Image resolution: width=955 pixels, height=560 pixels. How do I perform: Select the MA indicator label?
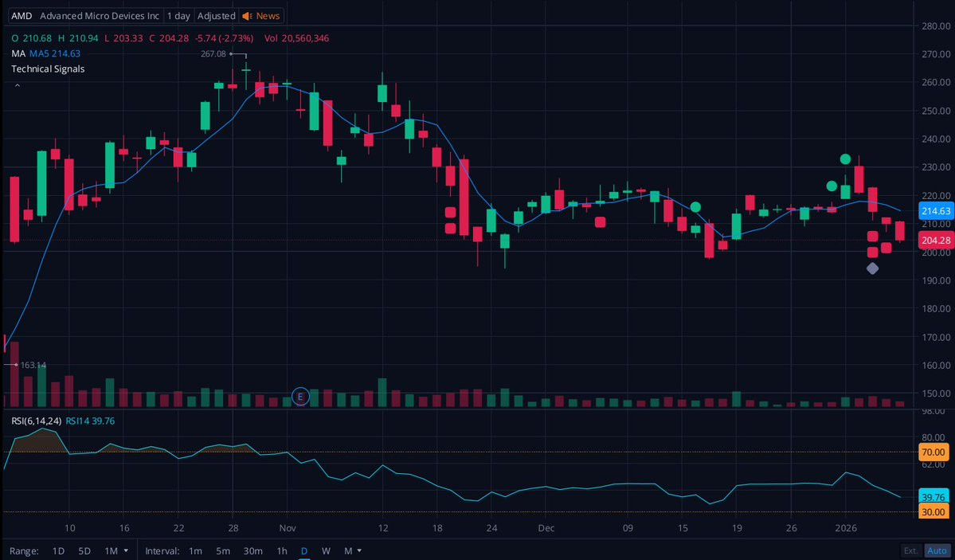18,53
